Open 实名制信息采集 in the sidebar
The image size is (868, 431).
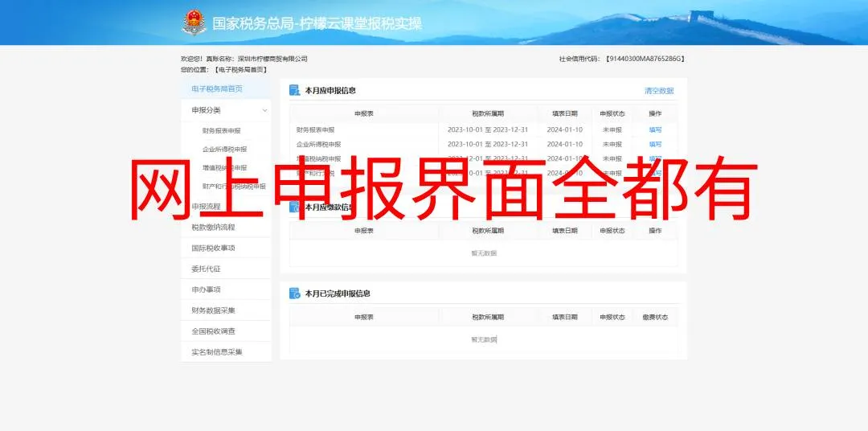pyautogui.click(x=217, y=351)
